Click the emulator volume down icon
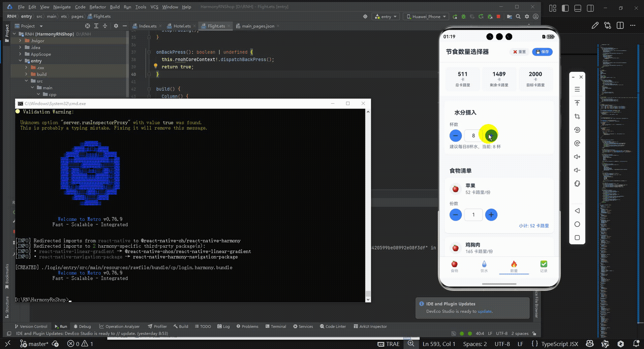Viewport: 644px width, 349px height. point(577,170)
